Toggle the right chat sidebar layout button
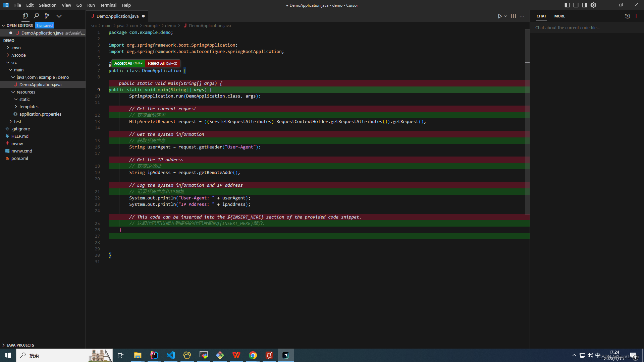644x362 pixels. [x=585, y=5]
